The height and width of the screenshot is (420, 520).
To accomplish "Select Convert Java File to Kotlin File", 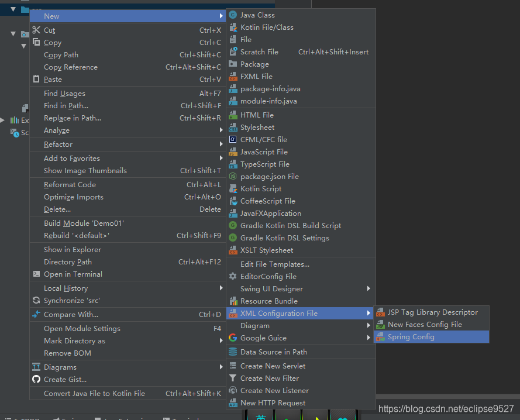I will (x=128, y=394).
